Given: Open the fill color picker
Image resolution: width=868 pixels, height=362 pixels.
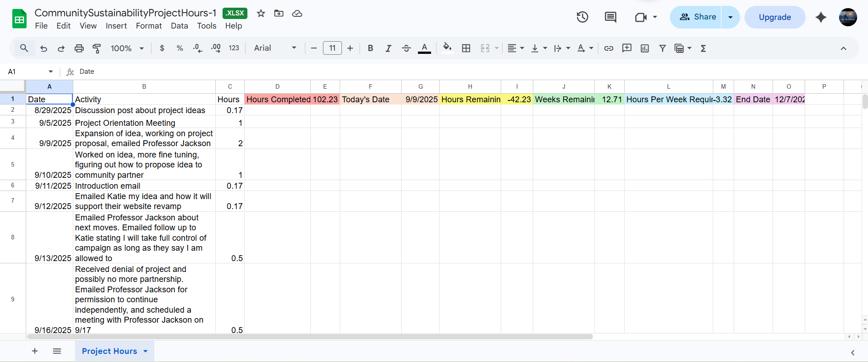Looking at the screenshot, I should pos(447,48).
